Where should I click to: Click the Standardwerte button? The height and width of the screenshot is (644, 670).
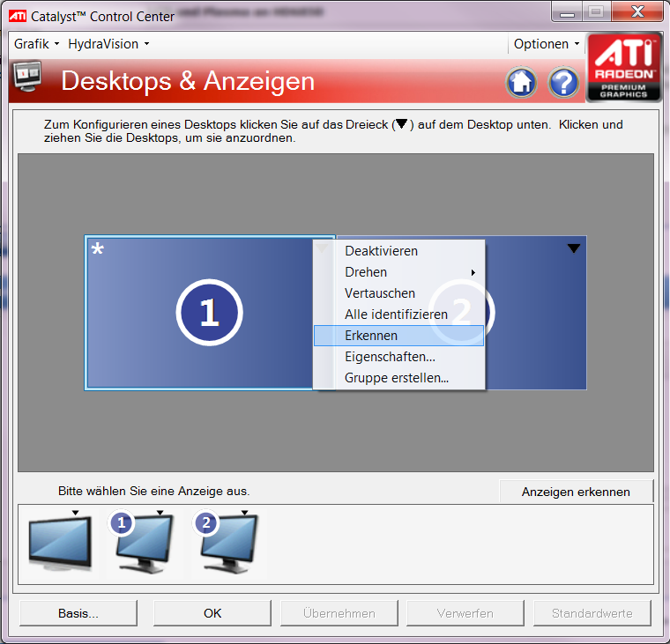592,613
